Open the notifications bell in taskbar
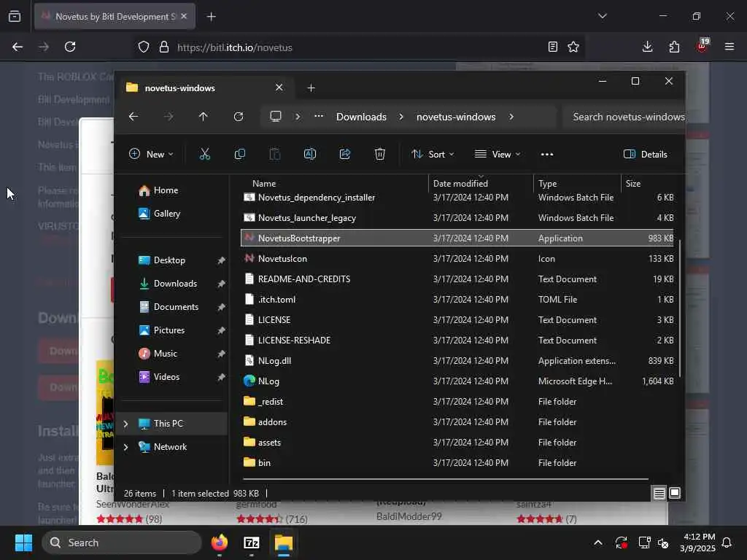The height and width of the screenshot is (560, 747). [727, 542]
